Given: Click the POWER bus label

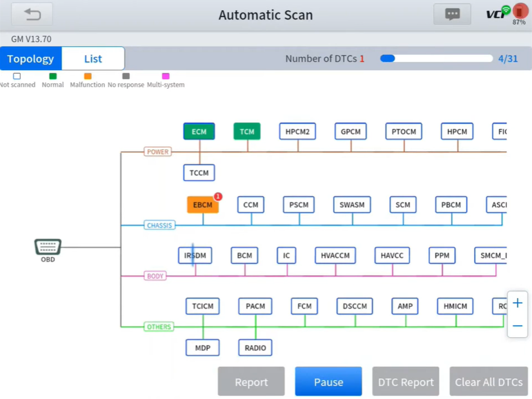Looking at the screenshot, I should tap(158, 152).
